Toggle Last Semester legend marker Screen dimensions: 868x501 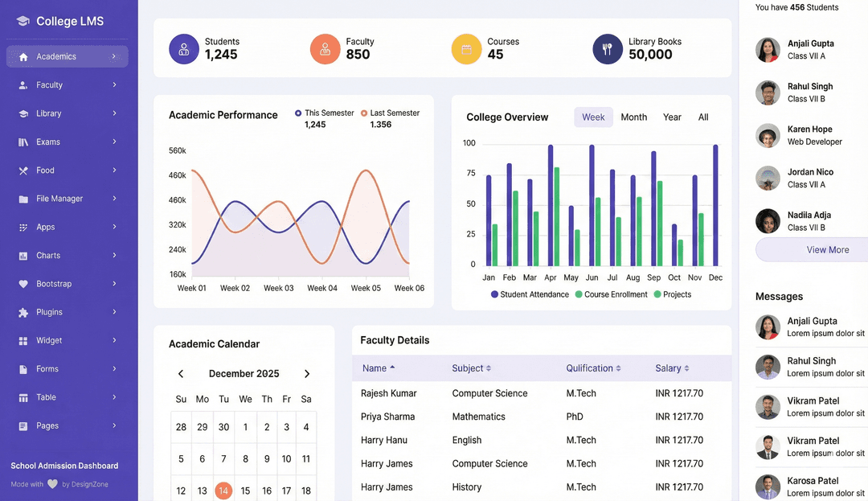tap(364, 113)
